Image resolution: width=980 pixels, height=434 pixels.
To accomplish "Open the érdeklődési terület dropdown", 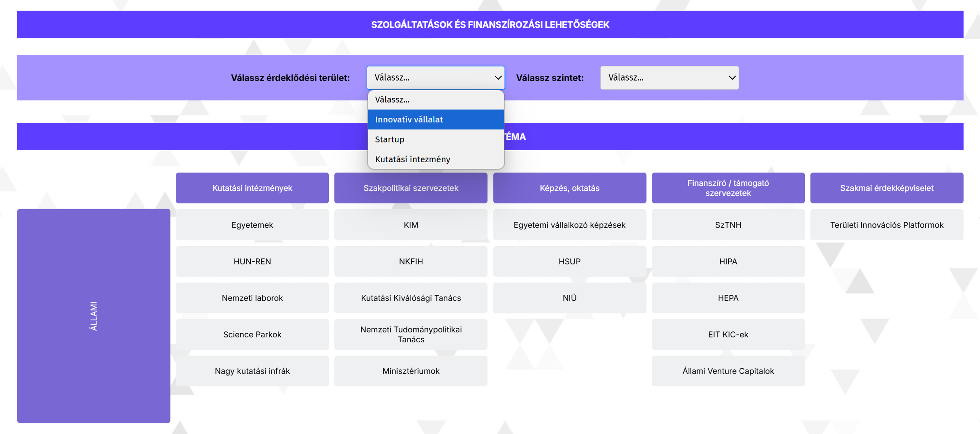I will point(435,78).
